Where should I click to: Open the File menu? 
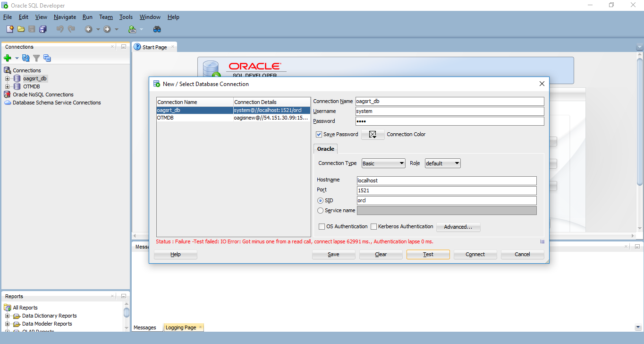coord(8,17)
